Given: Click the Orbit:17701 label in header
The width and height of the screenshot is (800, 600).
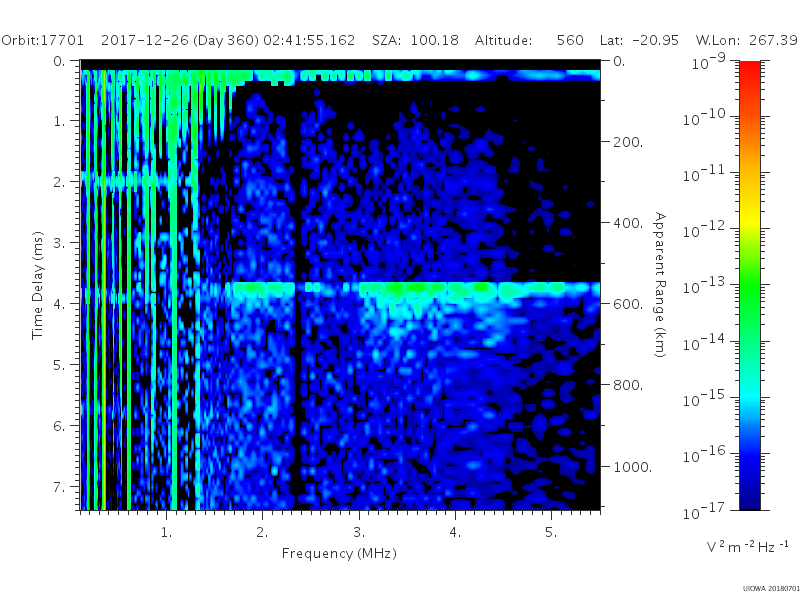Looking at the screenshot, I should 43,40.
